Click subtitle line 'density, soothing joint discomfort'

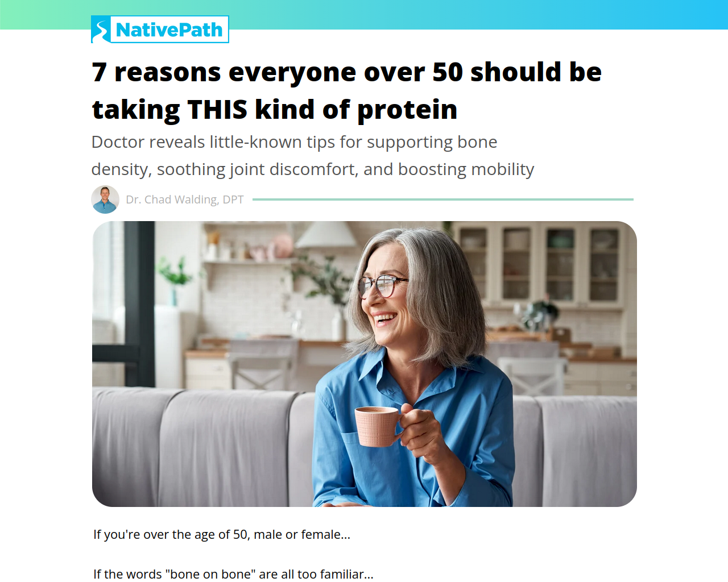[x=313, y=169]
